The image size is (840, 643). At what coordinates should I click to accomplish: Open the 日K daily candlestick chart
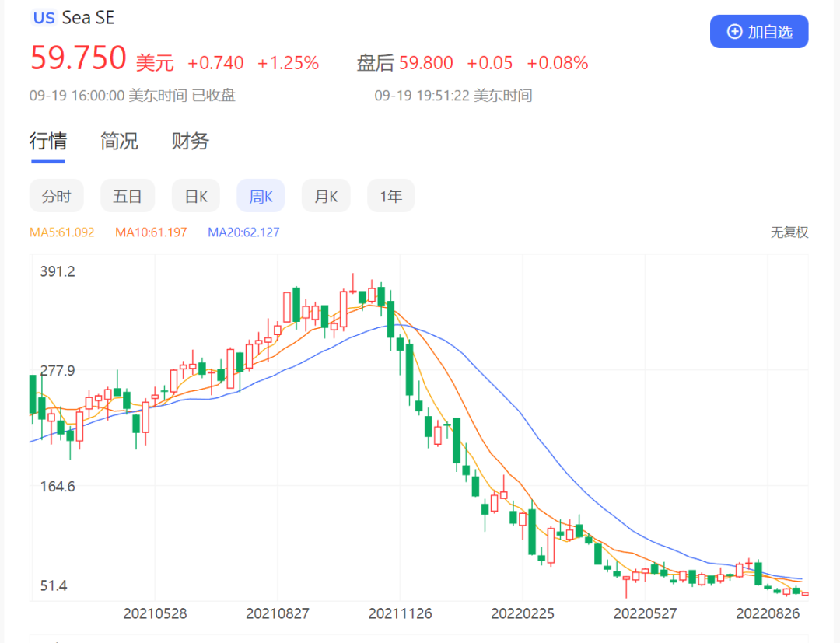pos(195,196)
